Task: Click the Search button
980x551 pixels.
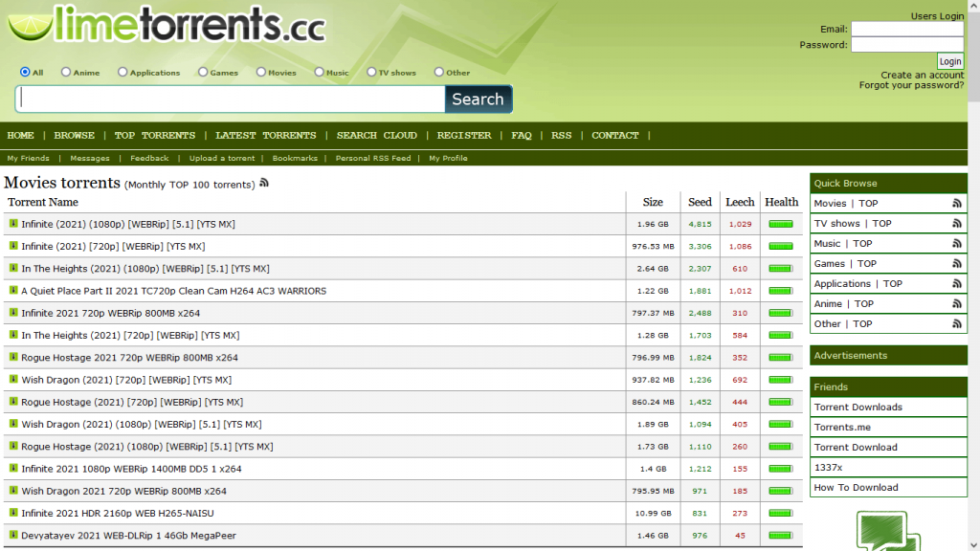Action: [x=479, y=99]
